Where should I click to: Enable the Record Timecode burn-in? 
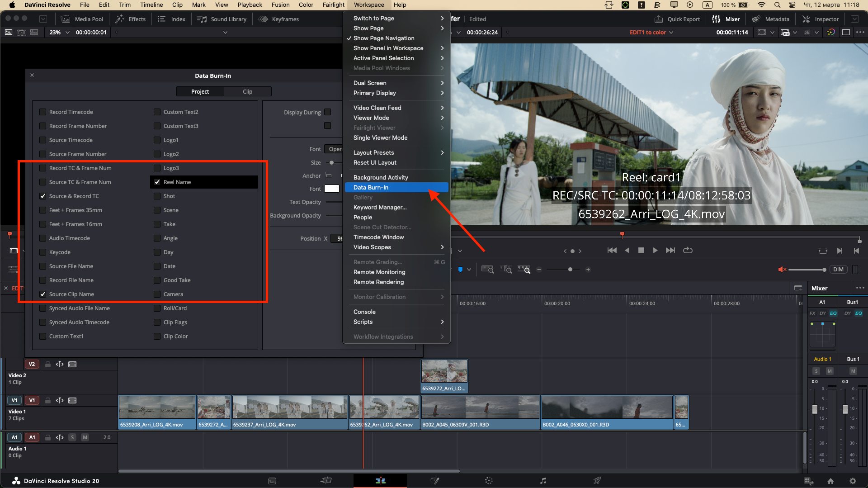click(42, 112)
